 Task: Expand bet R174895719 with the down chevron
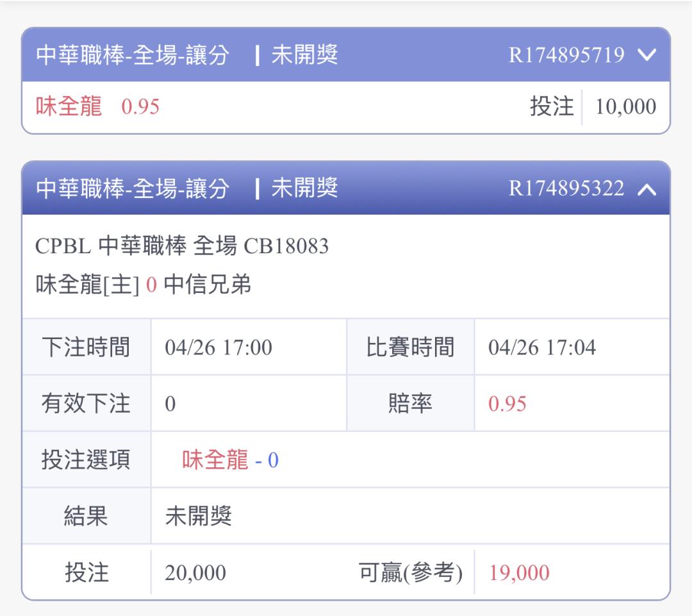pyautogui.click(x=647, y=56)
